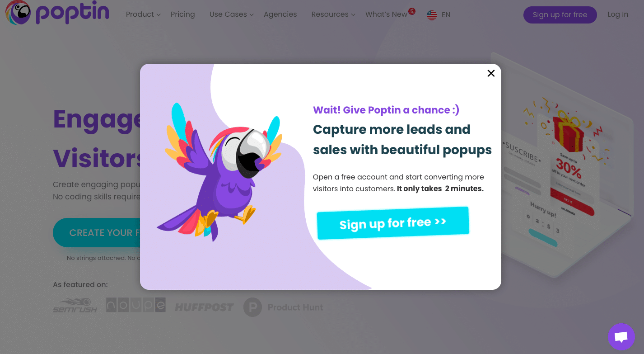Viewport: 644px width, 354px height.
Task: Click the What's New notification badge
Action: (411, 11)
